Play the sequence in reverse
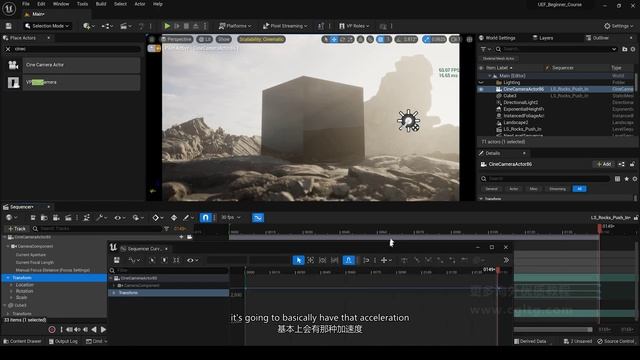 [94, 329]
